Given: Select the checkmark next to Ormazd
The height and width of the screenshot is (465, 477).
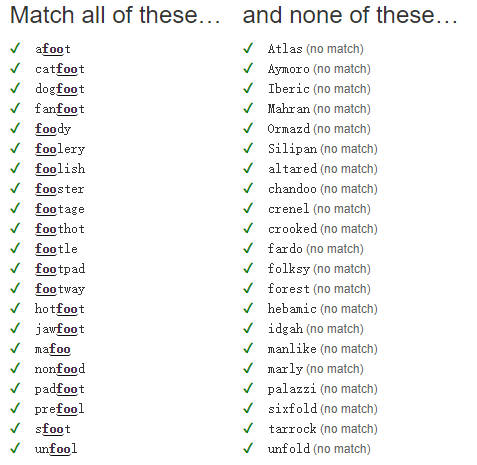Looking at the screenshot, I should coord(248,128).
